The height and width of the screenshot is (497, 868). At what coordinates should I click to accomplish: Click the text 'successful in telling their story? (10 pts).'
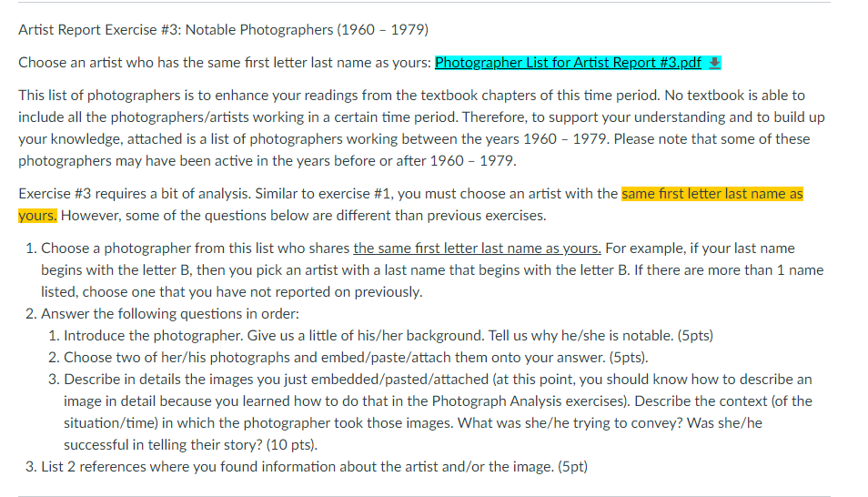pos(190,444)
